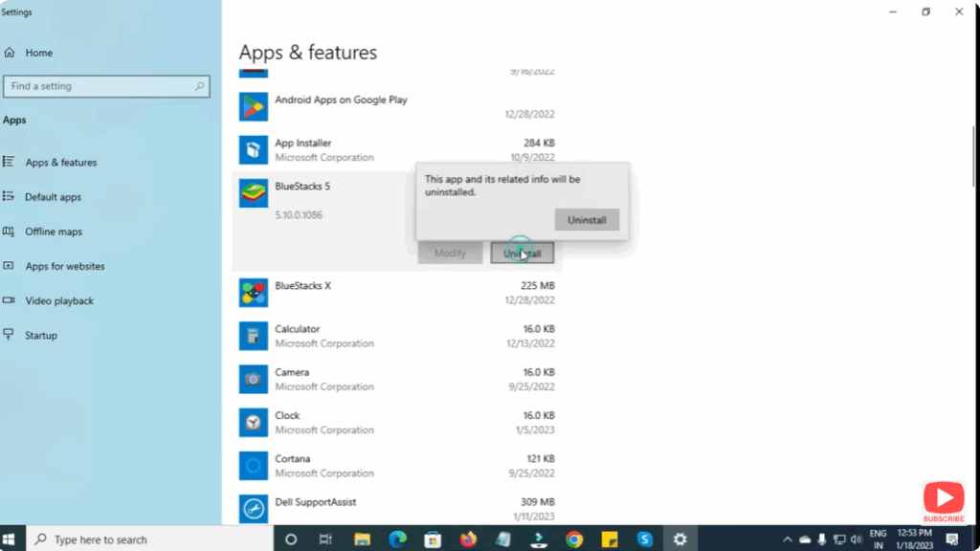This screenshot has width=980, height=551.
Task: Click the App Installer app icon
Action: point(253,150)
